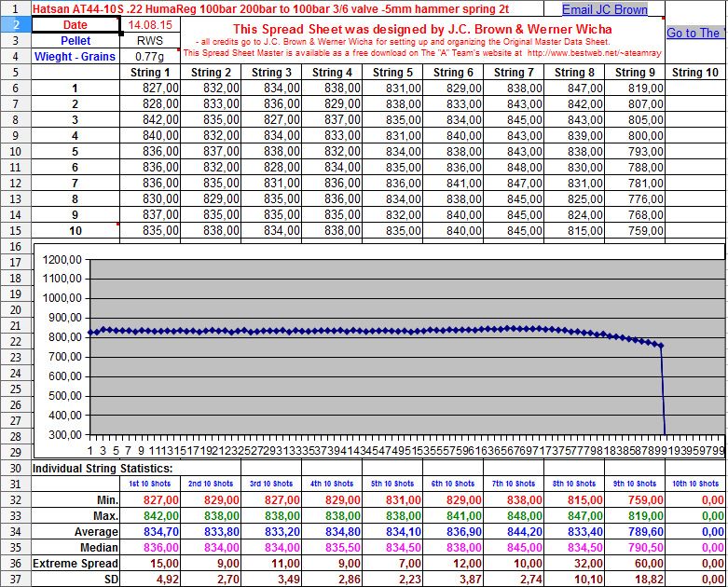Select median value 790,50
Viewport: 728px width, 587px height.
coord(635,547)
